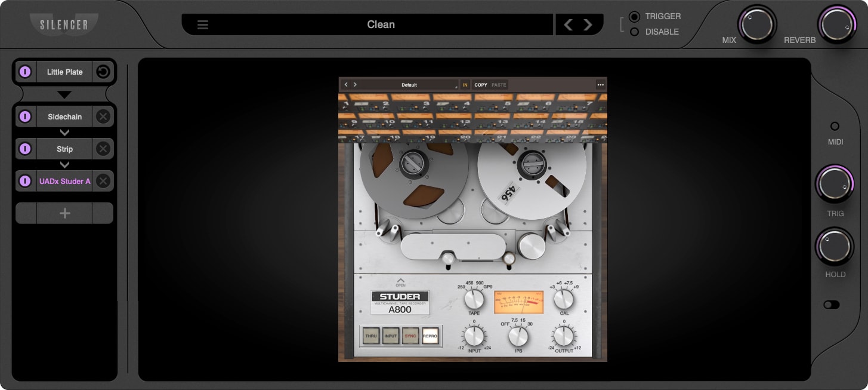Image resolution: width=868 pixels, height=390 pixels.
Task: Open the Studer A800 overflow menu
Action: (601, 85)
